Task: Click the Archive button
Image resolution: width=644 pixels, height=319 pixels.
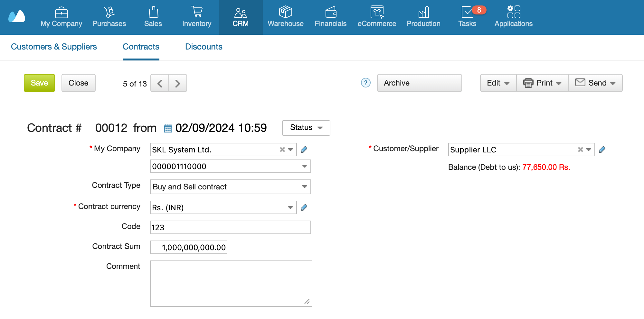Action: tap(419, 83)
